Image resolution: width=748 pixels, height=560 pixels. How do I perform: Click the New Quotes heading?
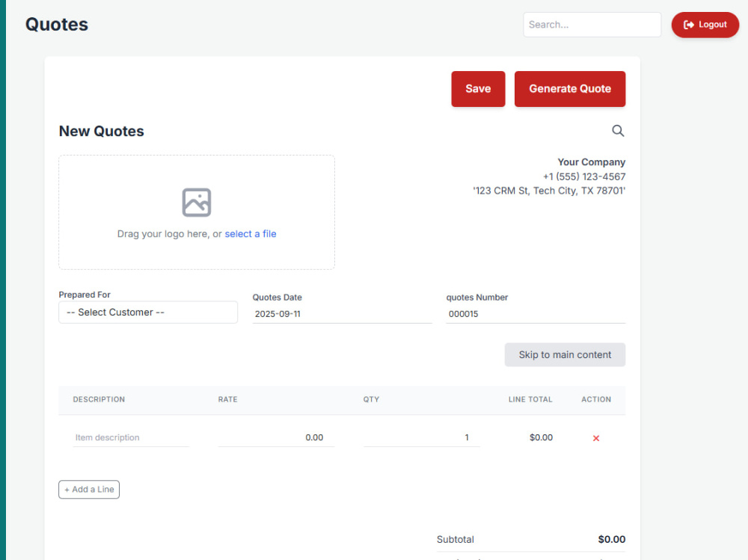101,131
